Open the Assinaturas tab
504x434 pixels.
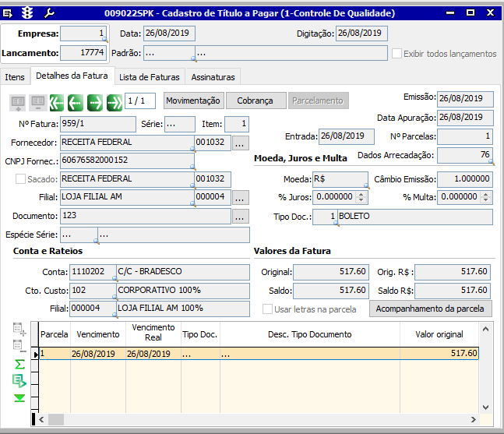pyautogui.click(x=213, y=77)
